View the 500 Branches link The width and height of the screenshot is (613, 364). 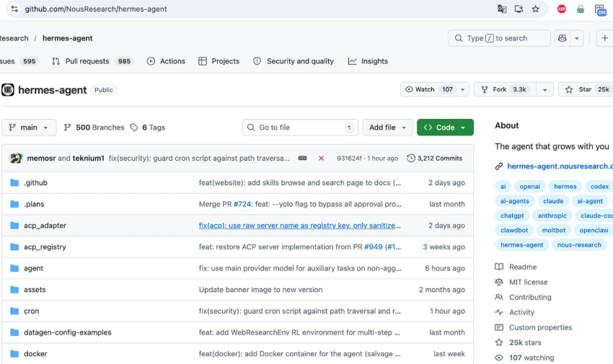click(94, 128)
